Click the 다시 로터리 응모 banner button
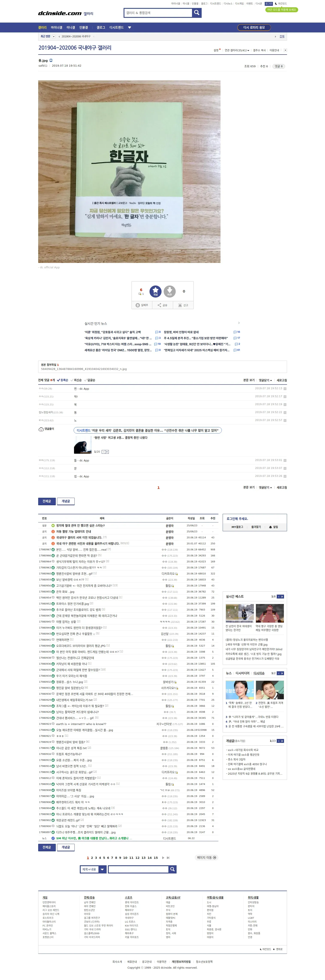This screenshot has height=980, width=325. (x=254, y=27)
